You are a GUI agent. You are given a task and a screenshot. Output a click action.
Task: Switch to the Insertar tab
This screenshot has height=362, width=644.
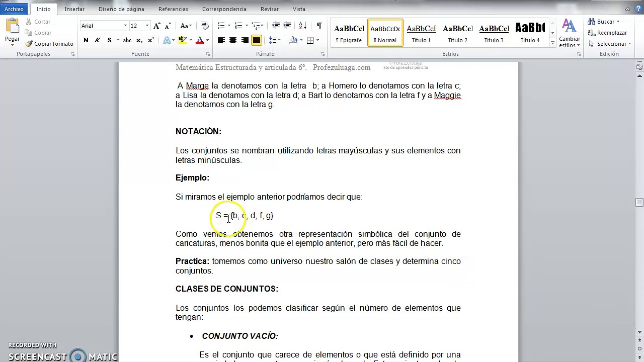[x=74, y=9]
